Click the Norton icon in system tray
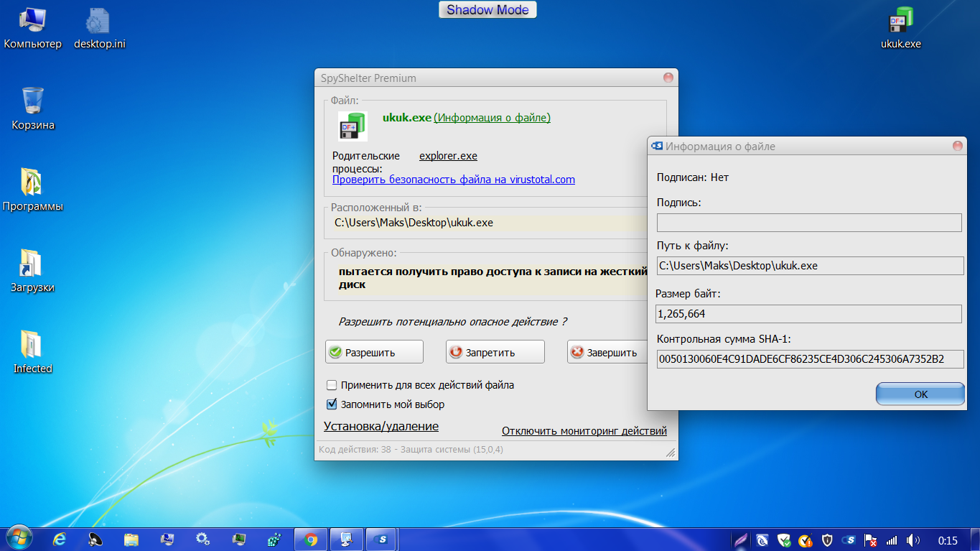The width and height of the screenshot is (980, 551). (806, 540)
